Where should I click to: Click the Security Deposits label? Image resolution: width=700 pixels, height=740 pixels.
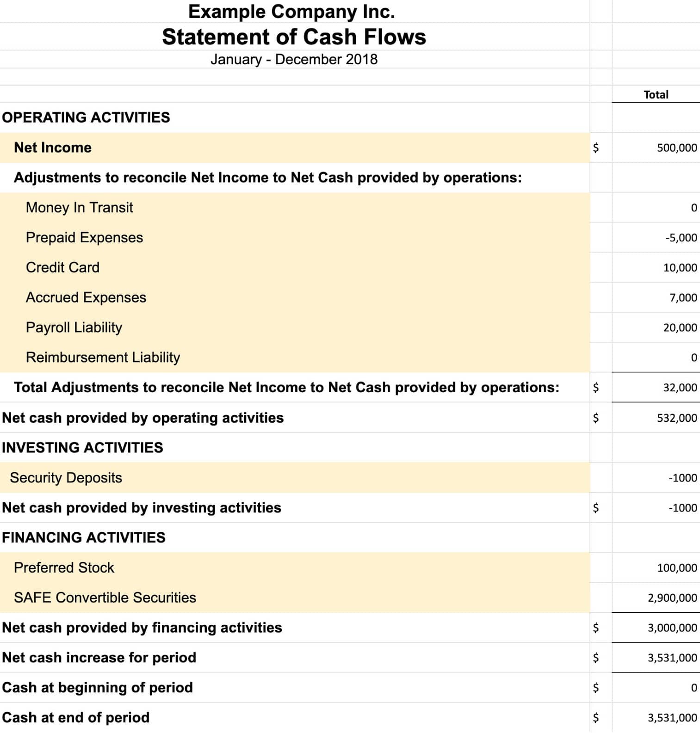coord(66,478)
